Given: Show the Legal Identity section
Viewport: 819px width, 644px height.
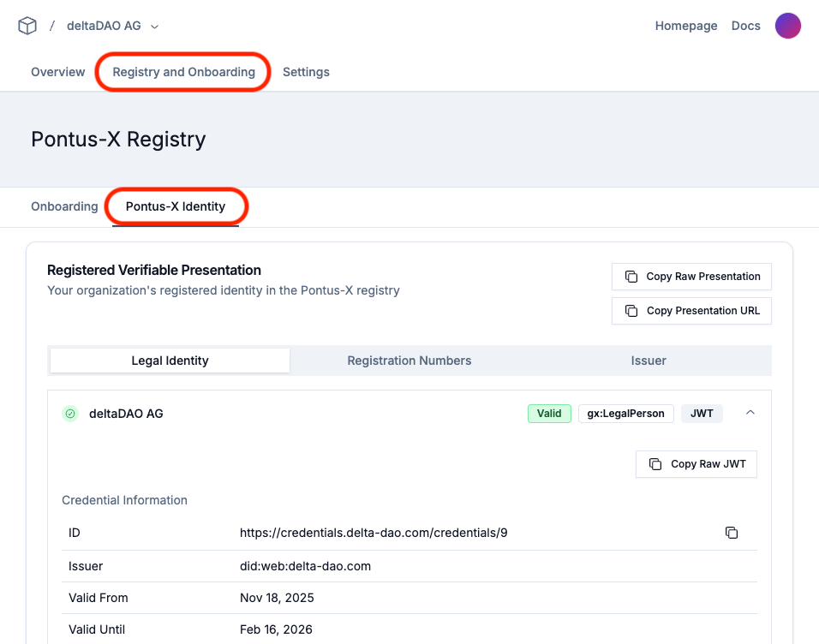Looking at the screenshot, I should (x=170, y=361).
